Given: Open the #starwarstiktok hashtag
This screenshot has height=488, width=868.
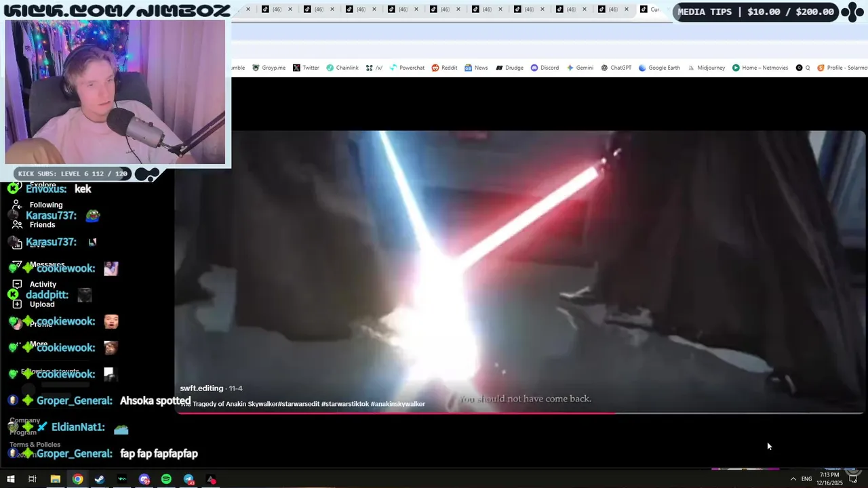Looking at the screenshot, I should point(345,404).
